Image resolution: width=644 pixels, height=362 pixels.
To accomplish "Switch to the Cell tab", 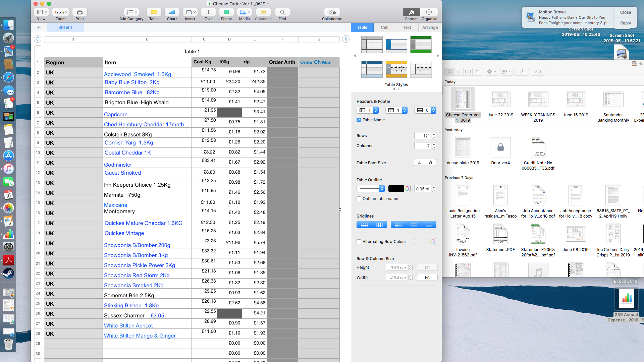I will pyautogui.click(x=384, y=27).
